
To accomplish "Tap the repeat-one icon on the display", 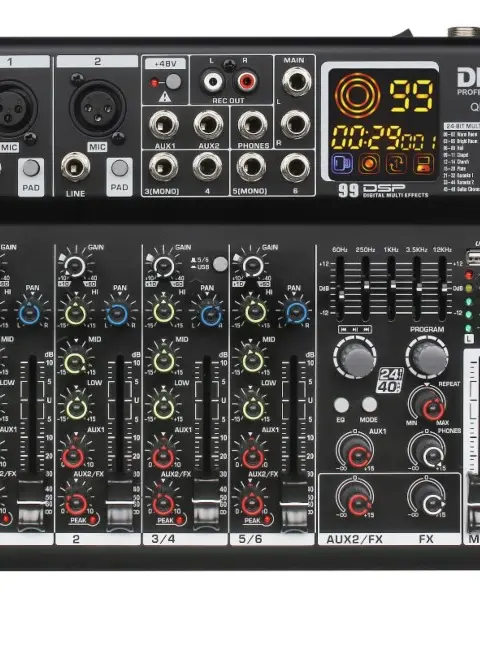I will 396,163.
